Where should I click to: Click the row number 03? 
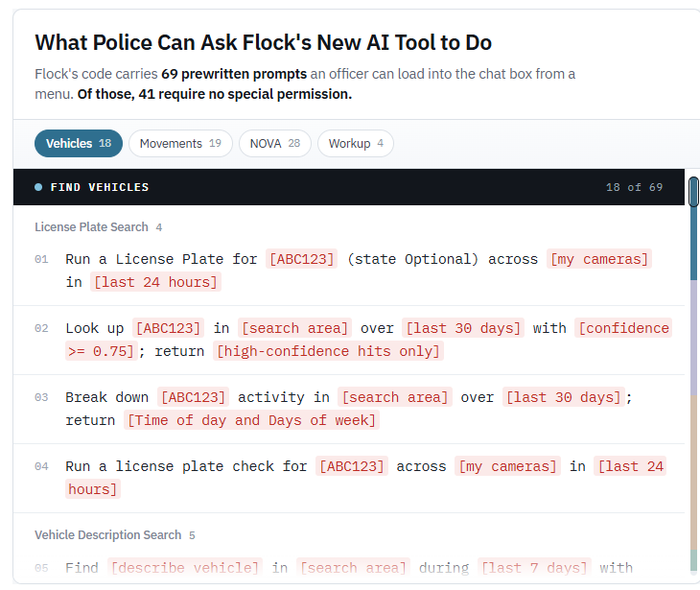pos(41,397)
